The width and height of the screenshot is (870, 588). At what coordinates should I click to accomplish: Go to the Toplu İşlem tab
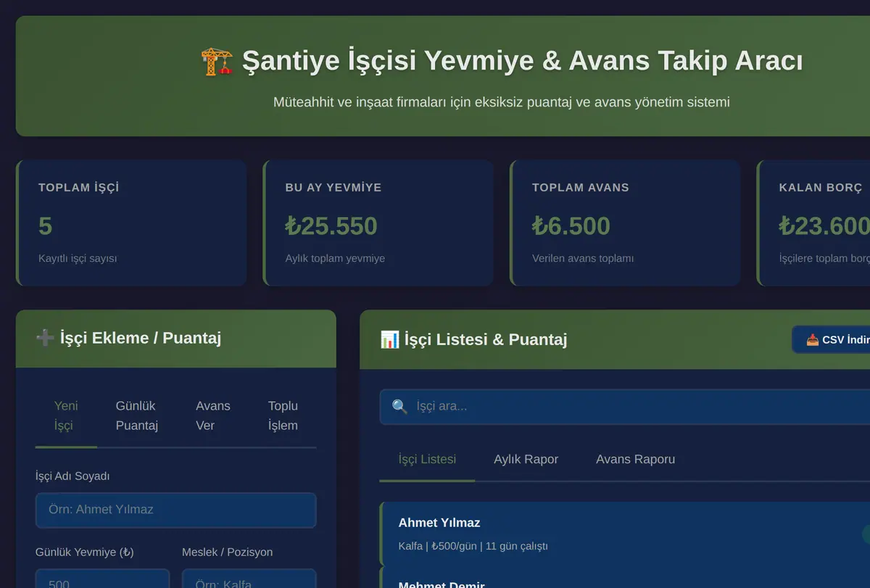coord(283,415)
